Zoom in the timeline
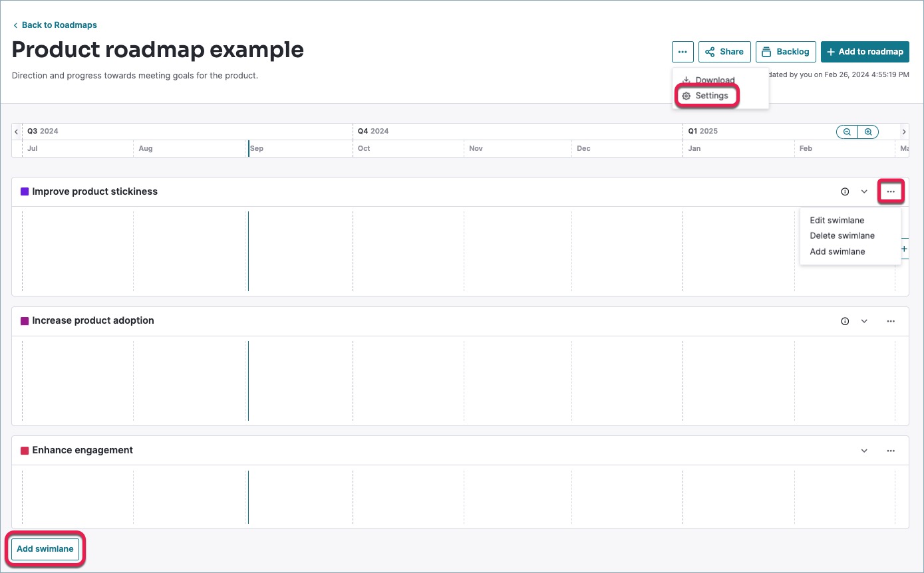 click(x=868, y=132)
